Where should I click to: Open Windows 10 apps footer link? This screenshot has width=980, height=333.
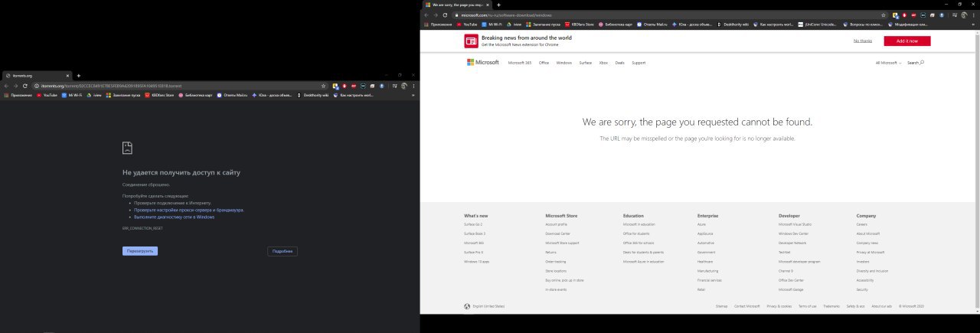tap(477, 261)
